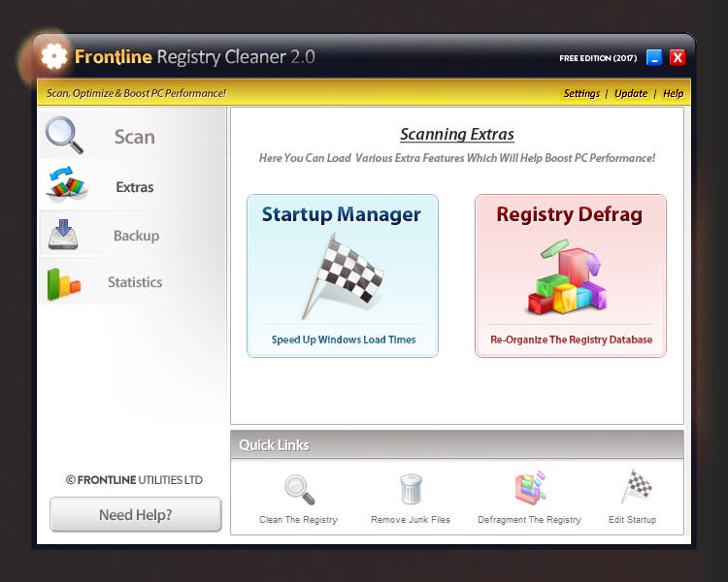Click the Statistics bar chart icon
728x582 pixels.
[64, 283]
